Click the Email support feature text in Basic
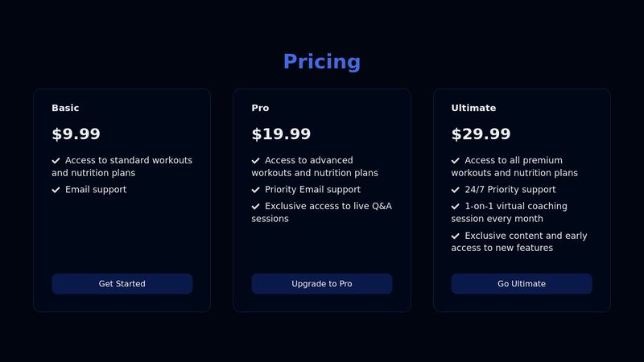The image size is (644, 362). [96, 190]
